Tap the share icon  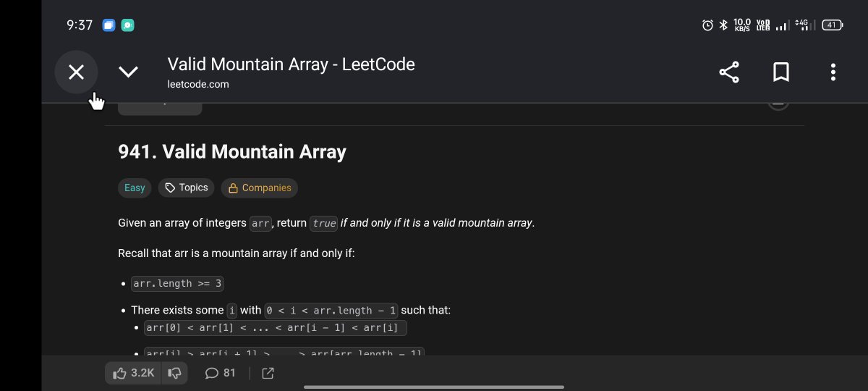pos(729,72)
